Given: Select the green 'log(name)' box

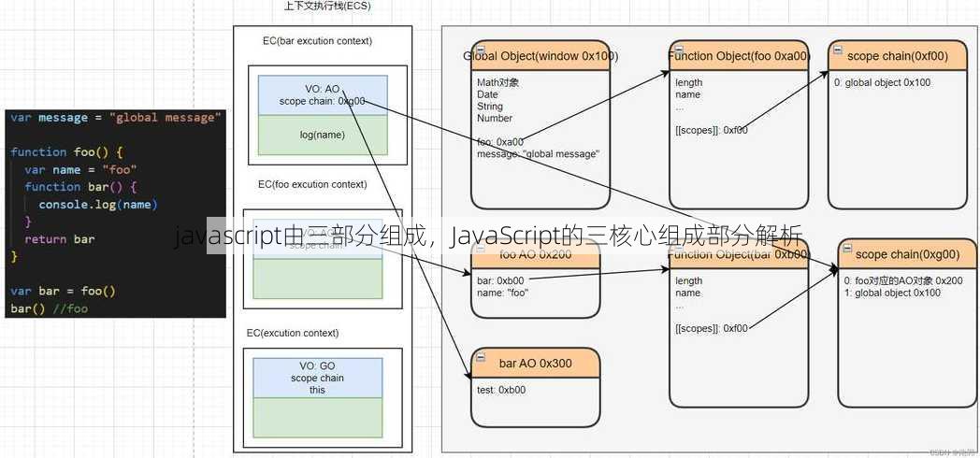Looking at the screenshot, I should click(x=323, y=135).
